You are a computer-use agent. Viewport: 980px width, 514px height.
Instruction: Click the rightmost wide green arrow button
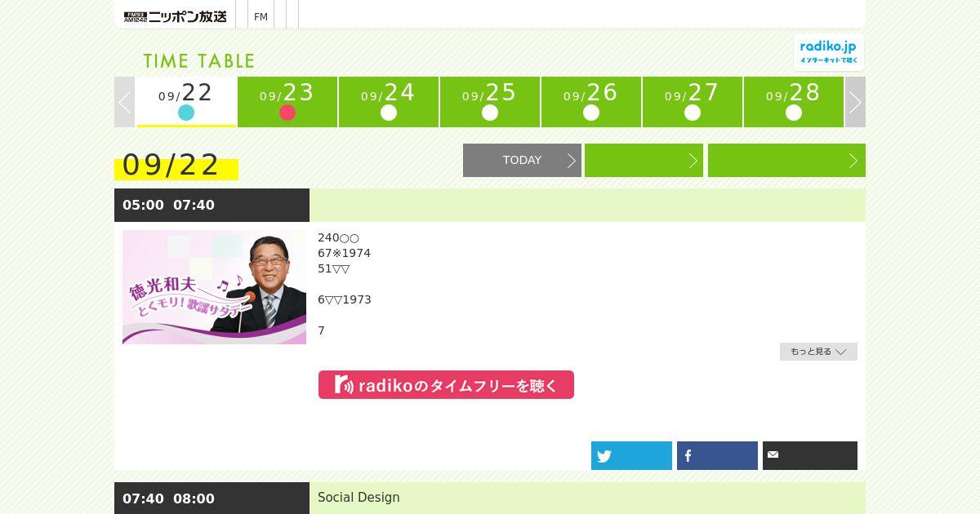point(786,160)
